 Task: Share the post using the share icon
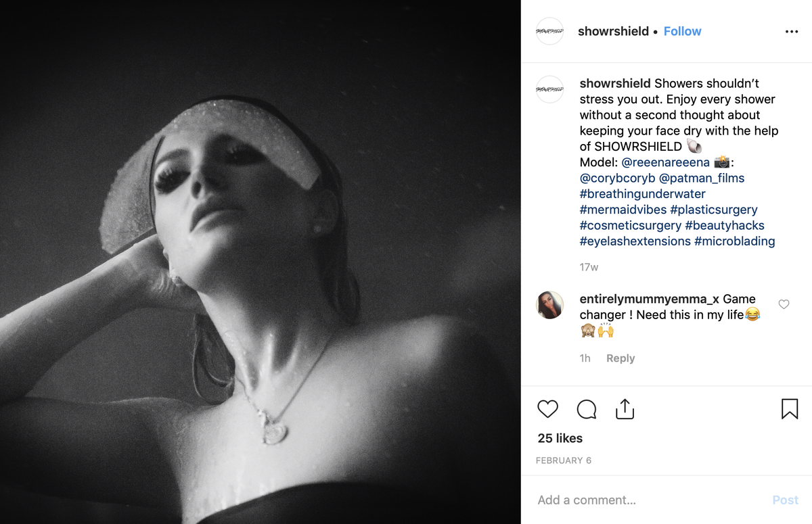pos(625,408)
